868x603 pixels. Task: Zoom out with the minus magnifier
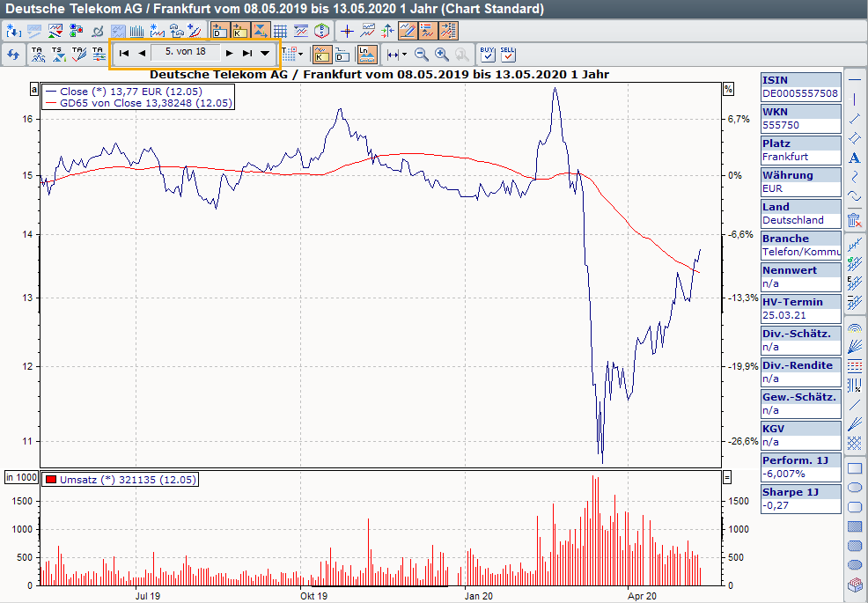(422, 55)
